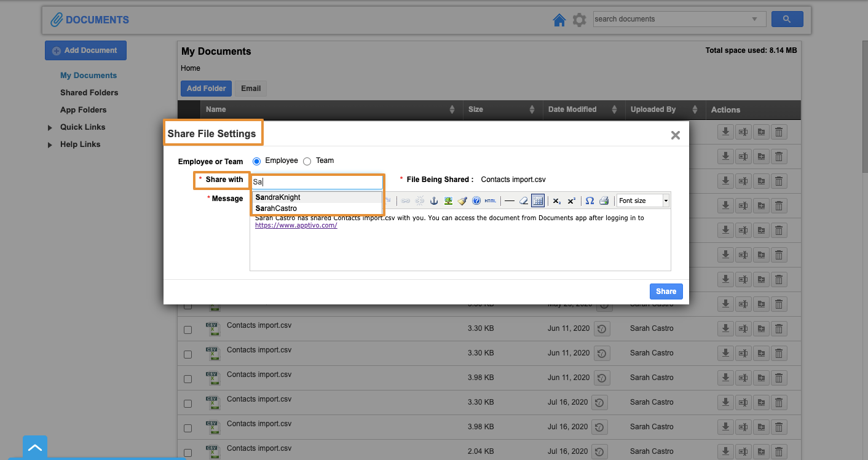Click the blue Share button

pos(666,291)
